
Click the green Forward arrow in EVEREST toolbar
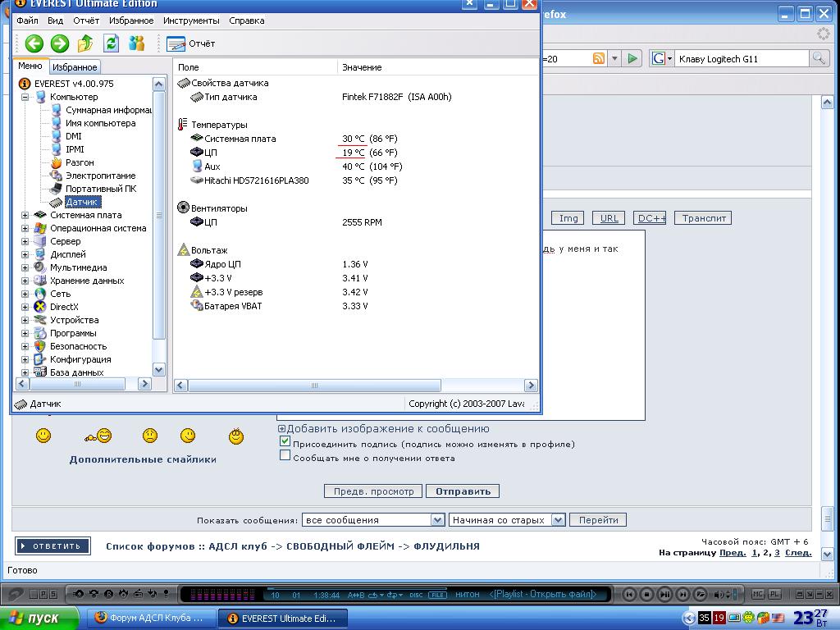click(x=59, y=43)
